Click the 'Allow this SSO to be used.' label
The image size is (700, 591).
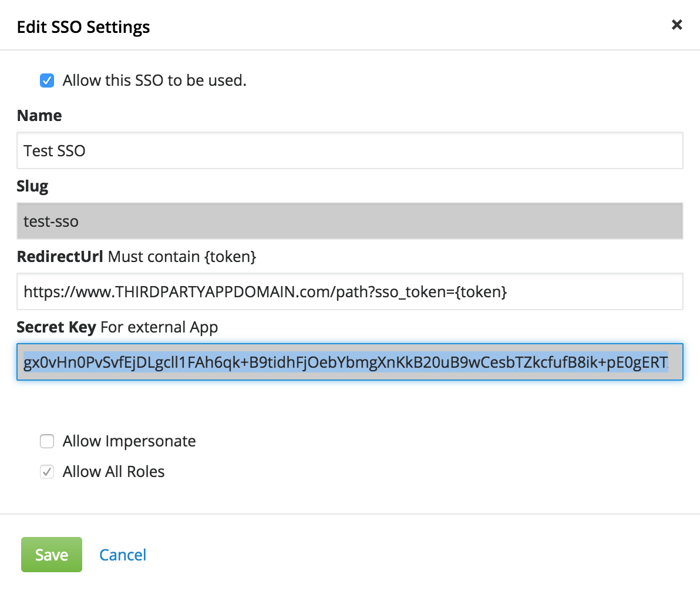[154, 80]
